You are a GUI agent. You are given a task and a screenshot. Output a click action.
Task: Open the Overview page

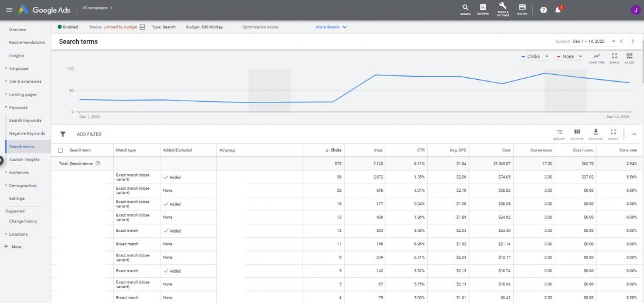(x=17, y=30)
